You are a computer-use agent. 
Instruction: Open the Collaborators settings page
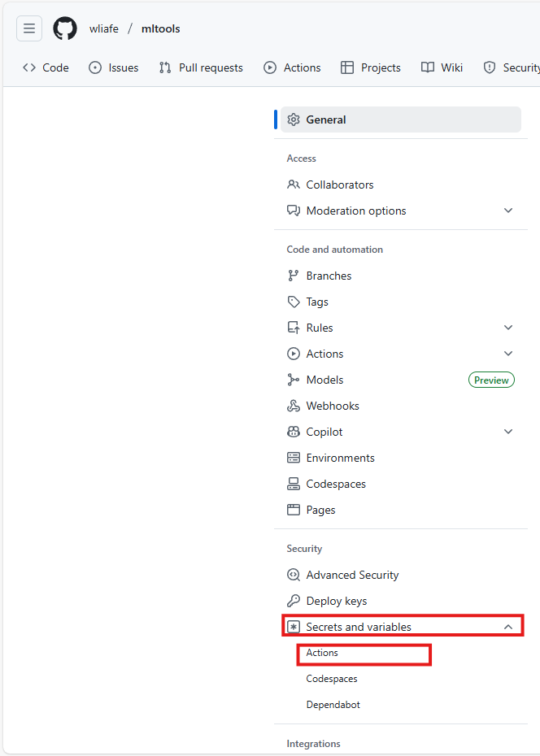point(339,185)
